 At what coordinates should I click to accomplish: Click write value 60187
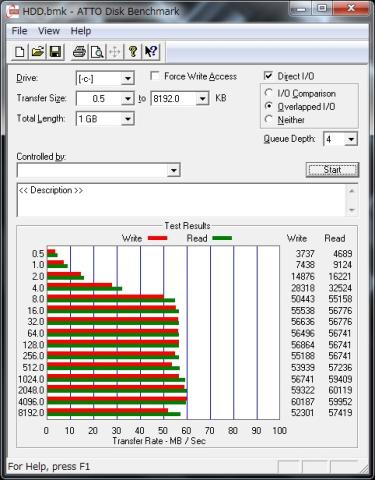(x=303, y=402)
